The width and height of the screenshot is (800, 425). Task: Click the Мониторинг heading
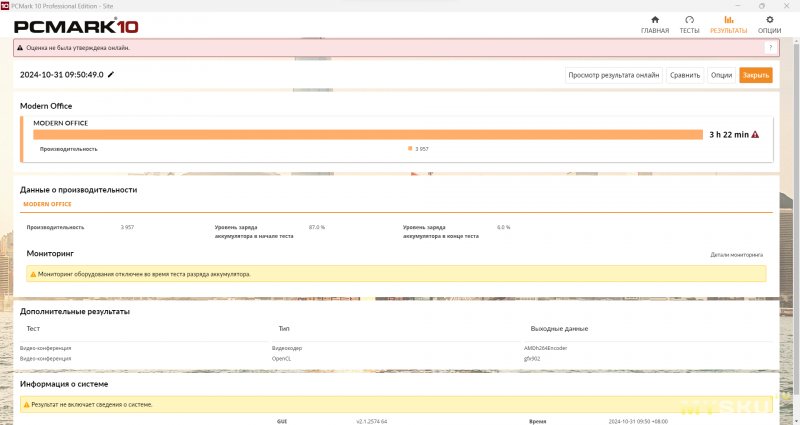pos(50,253)
